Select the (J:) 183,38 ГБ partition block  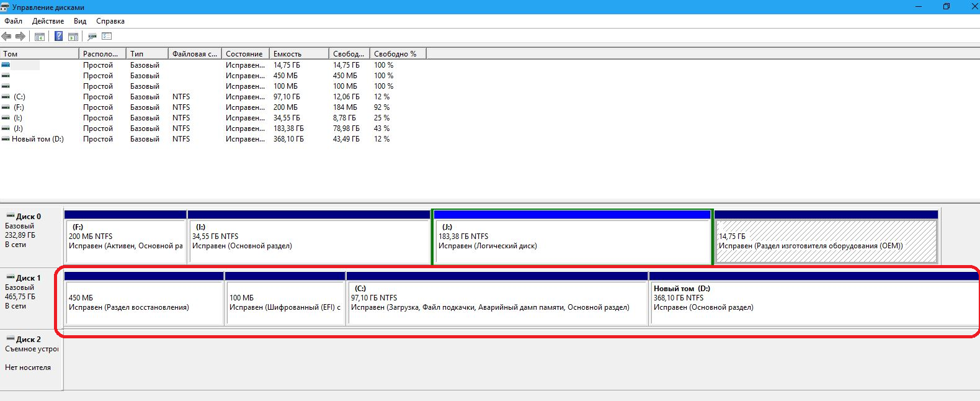pos(571,241)
